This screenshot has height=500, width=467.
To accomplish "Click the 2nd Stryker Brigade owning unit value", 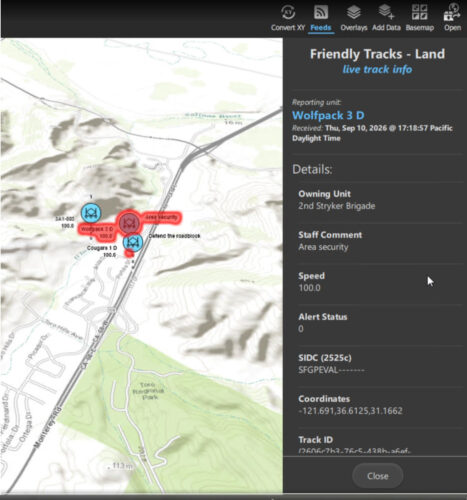I will point(337,206).
